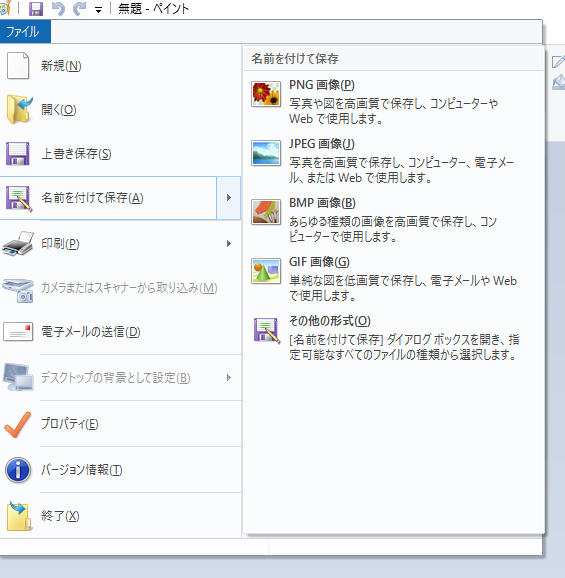Click the folder icon for 開く(O)

coord(19,109)
